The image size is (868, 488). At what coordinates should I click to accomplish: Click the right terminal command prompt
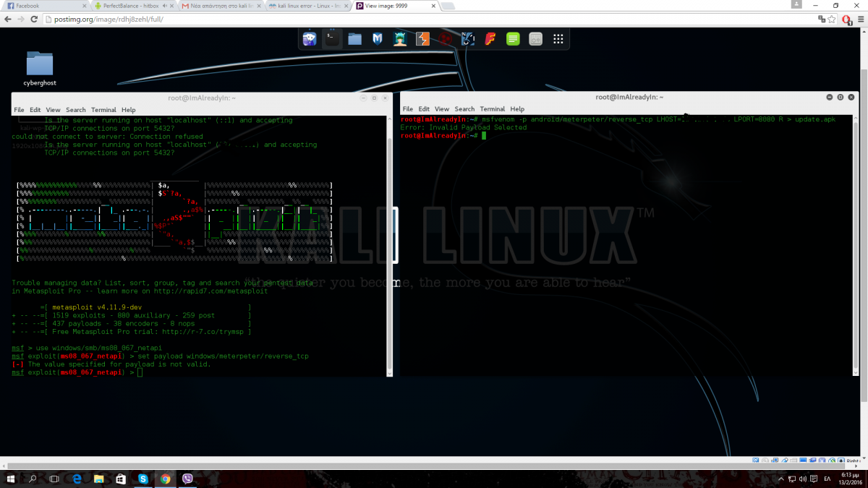point(442,135)
